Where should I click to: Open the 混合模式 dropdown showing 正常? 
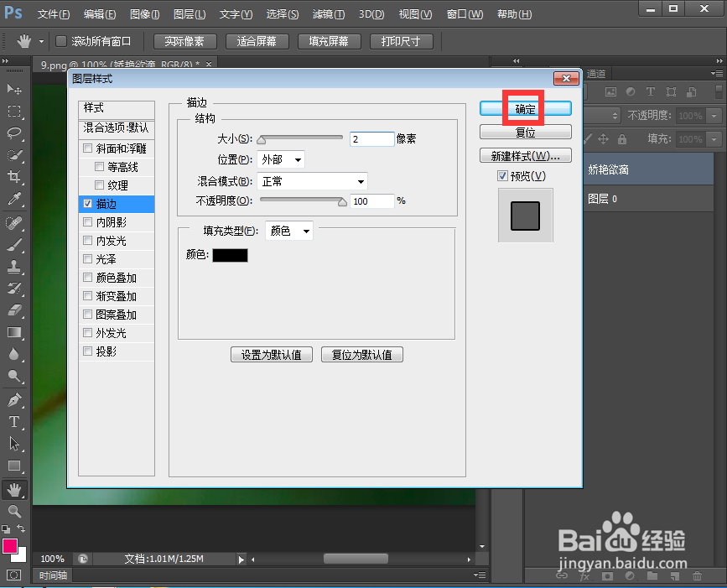pyautogui.click(x=312, y=181)
